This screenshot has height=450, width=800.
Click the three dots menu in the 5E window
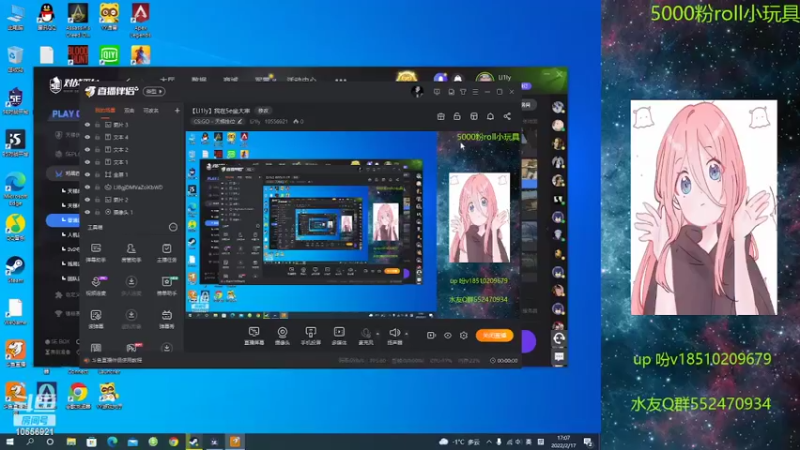(x=341, y=80)
